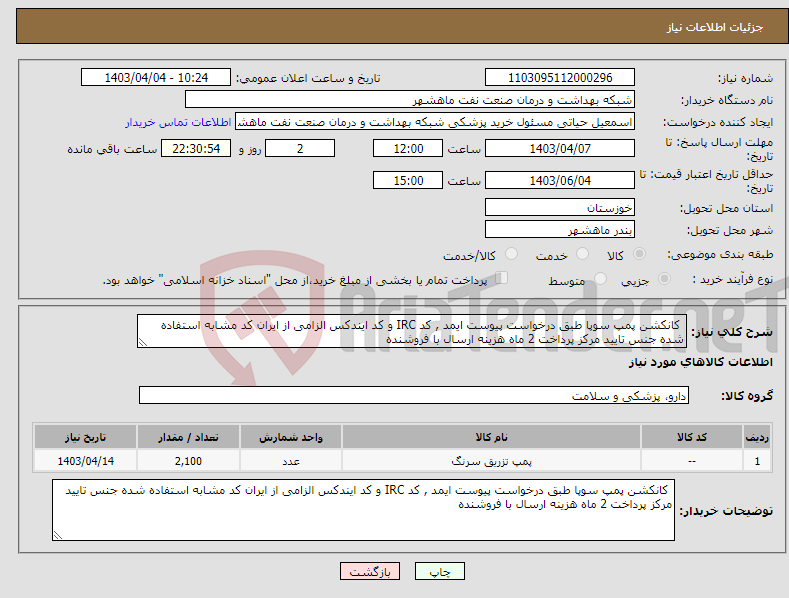Click the بازگشت back button
This screenshot has width=789, height=598.
point(370,572)
